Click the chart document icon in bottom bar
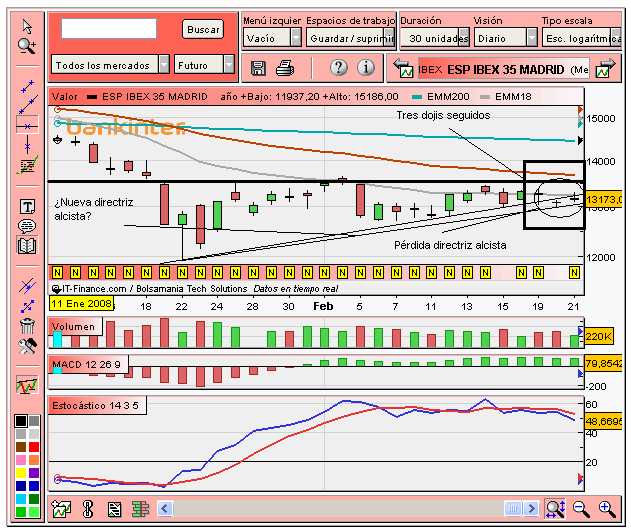The width and height of the screenshot is (631, 530). (x=114, y=509)
